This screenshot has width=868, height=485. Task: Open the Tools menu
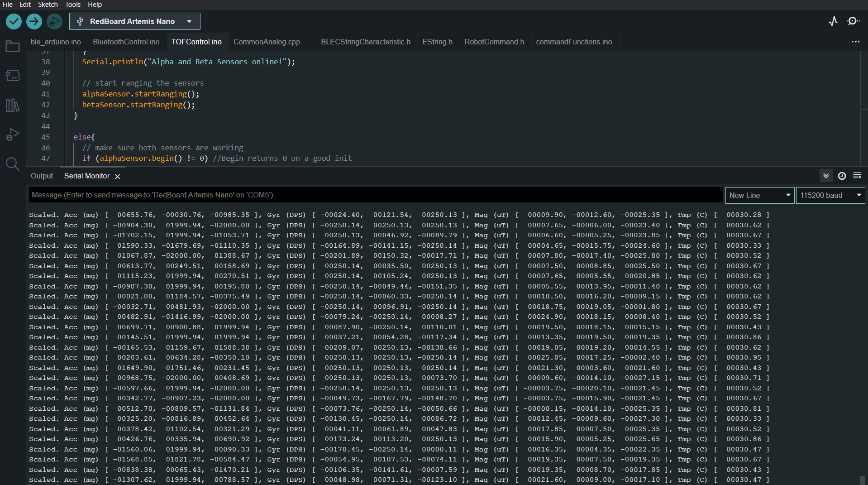(x=73, y=5)
